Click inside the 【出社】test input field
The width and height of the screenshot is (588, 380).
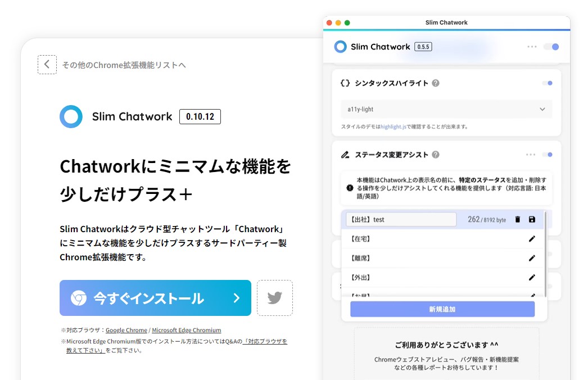click(399, 219)
